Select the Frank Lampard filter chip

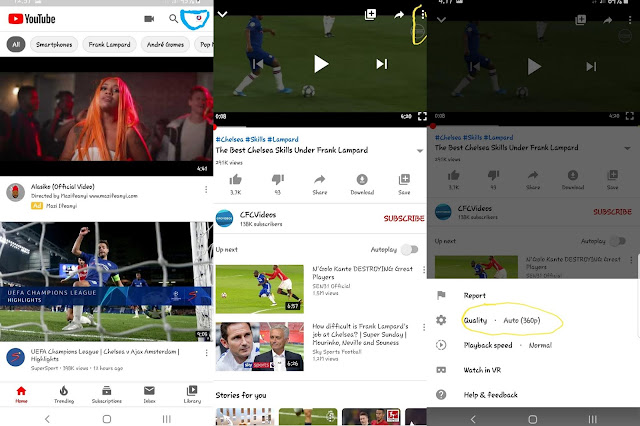tap(109, 44)
